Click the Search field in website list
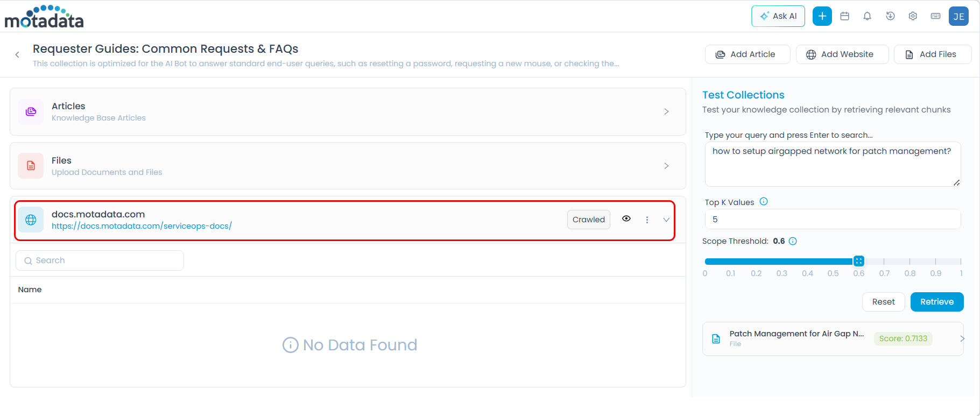This screenshot has width=980, height=416. click(x=100, y=260)
